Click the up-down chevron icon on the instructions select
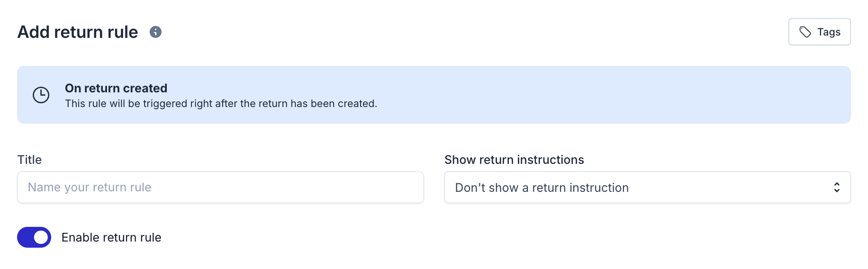The image size is (868, 269). [x=837, y=188]
